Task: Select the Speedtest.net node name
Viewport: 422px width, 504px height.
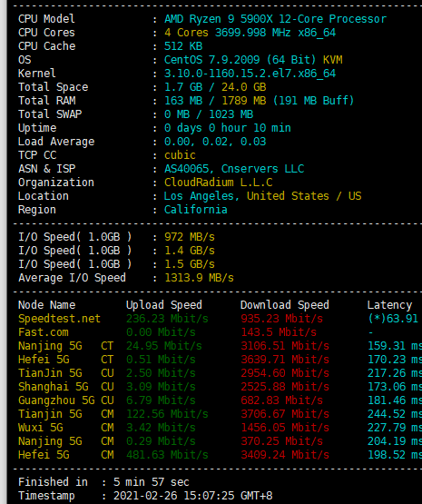Action: pyautogui.click(x=59, y=319)
